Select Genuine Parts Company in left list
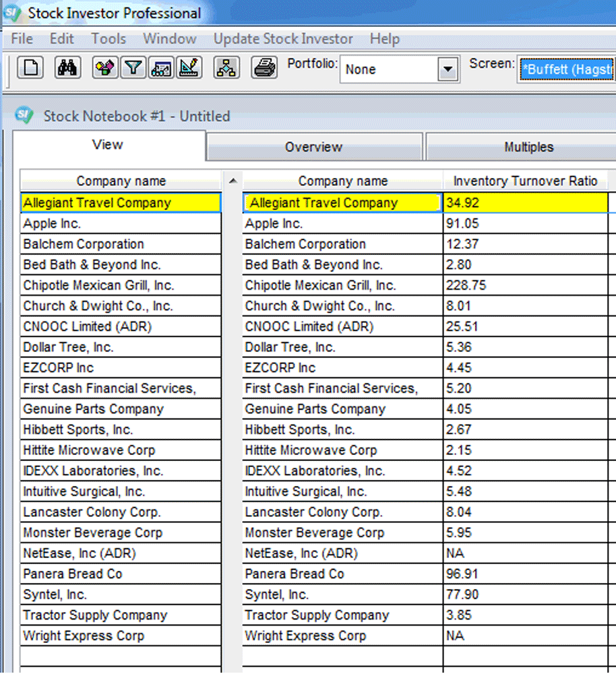Viewport: 616px width, 674px height. point(121,409)
